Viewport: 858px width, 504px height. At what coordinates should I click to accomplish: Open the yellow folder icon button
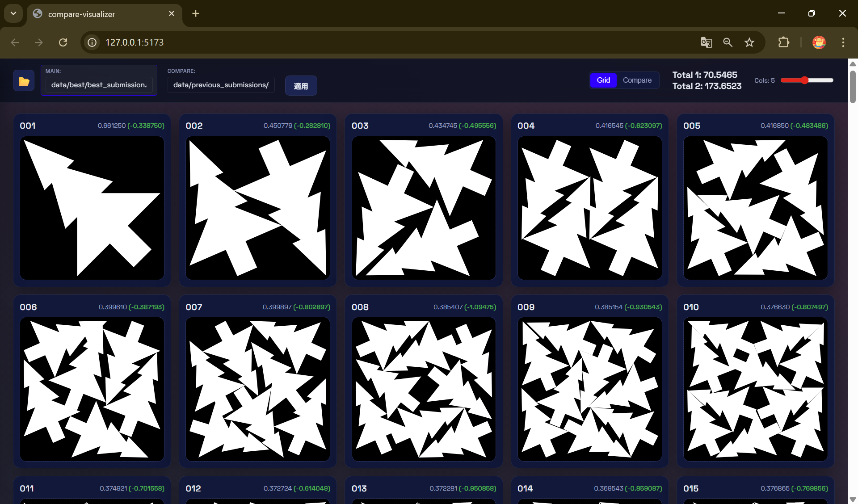tap(24, 81)
